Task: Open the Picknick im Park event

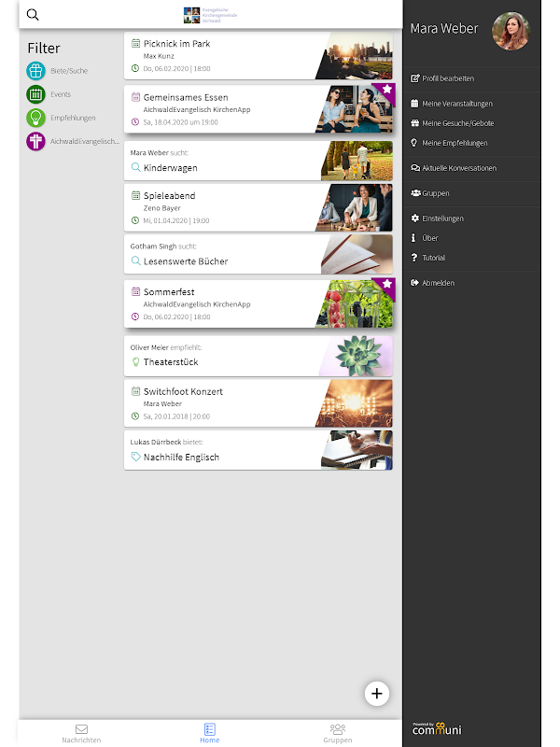Action: point(259,56)
